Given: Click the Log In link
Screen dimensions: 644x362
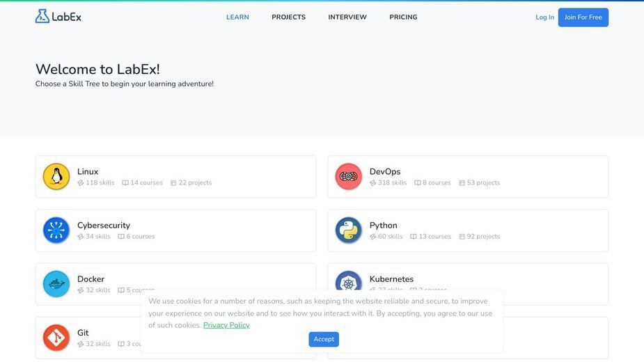Looking at the screenshot, I should (x=544, y=17).
